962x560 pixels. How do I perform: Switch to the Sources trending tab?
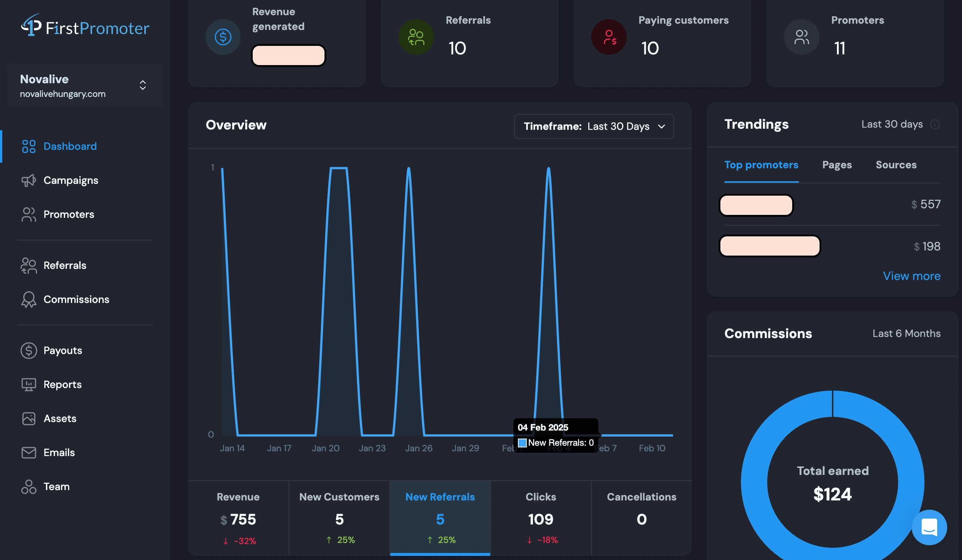point(896,165)
